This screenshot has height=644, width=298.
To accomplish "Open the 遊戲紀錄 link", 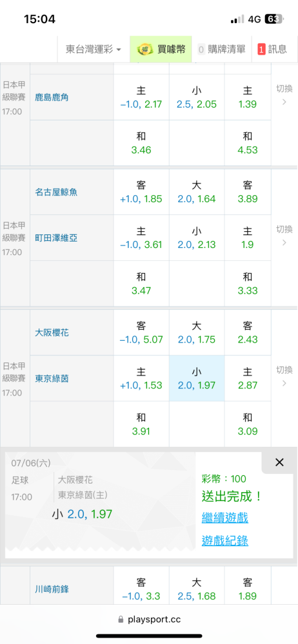I will coord(224,540).
